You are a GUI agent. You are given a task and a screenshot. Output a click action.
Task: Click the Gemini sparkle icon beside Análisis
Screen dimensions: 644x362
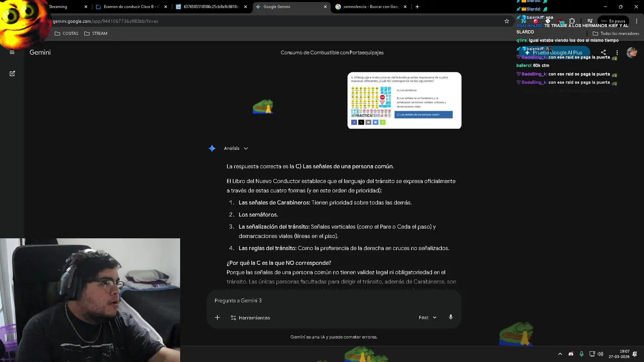tap(212, 148)
